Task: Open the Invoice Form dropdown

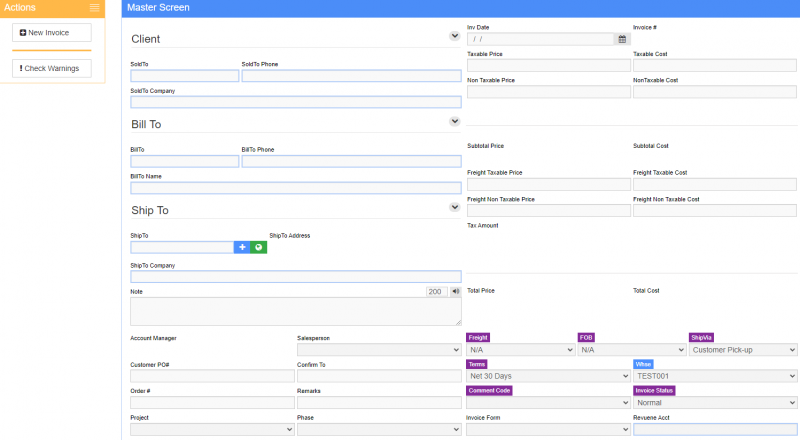Action: [x=548, y=429]
